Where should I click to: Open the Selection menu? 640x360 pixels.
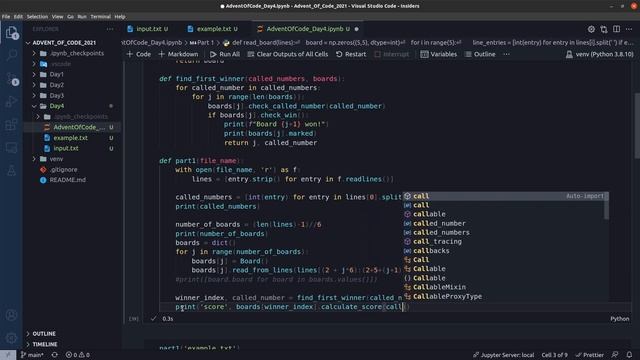pos(37,17)
